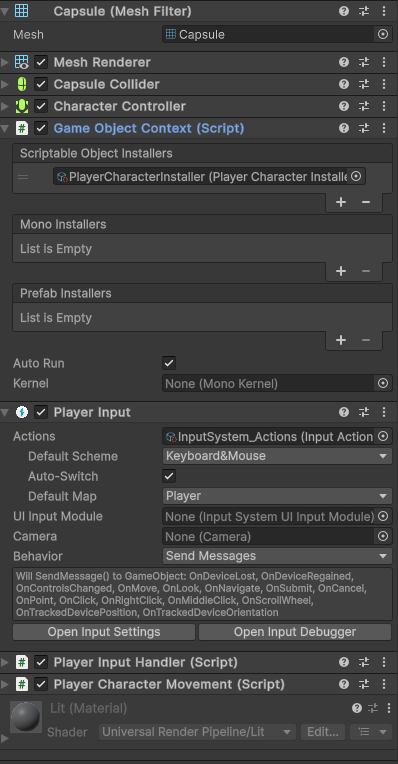This screenshot has height=764, width=398.
Task: Open help for Game Object Context script
Action: coord(344,128)
